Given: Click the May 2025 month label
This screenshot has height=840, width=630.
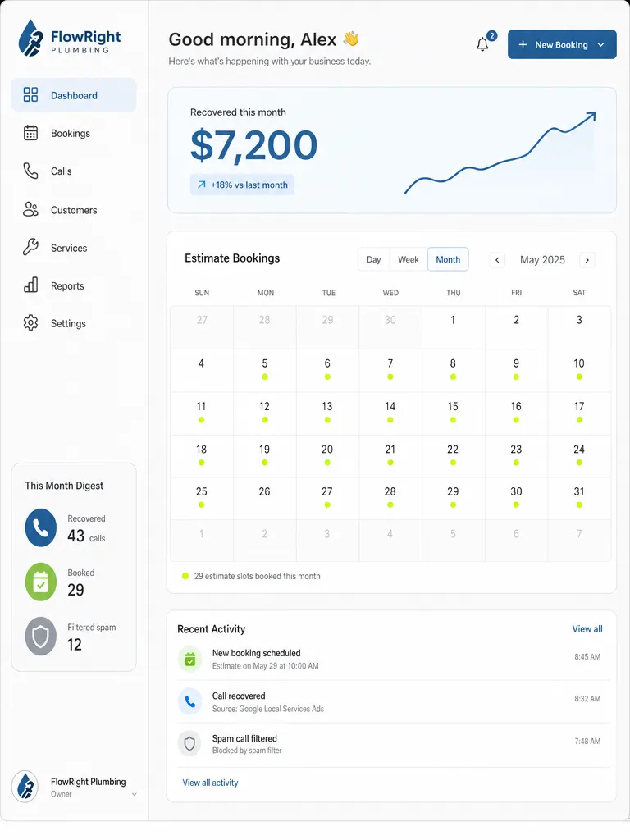Looking at the screenshot, I should pyautogui.click(x=542, y=260).
